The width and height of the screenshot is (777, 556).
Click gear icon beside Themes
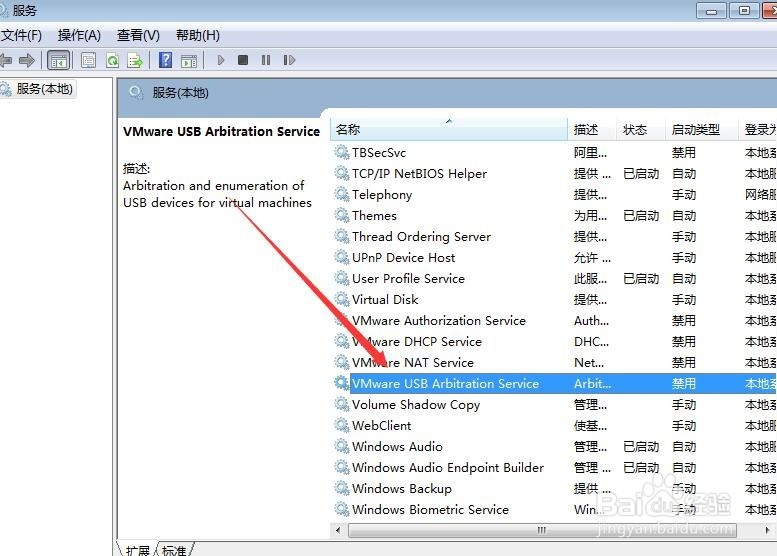coord(341,215)
